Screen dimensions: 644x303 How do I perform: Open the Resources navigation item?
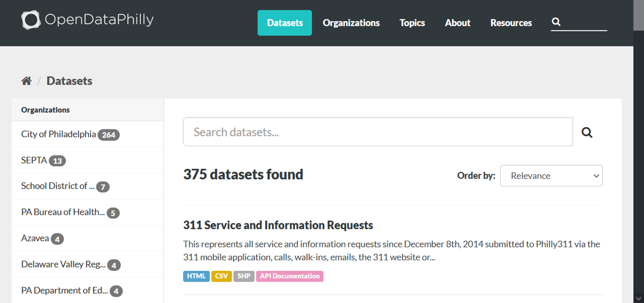point(511,23)
